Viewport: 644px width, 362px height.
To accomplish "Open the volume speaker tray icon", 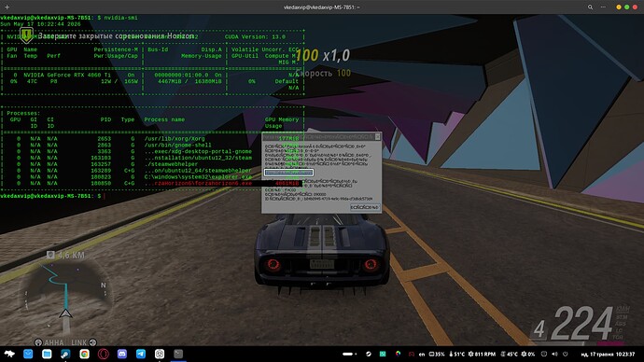I will [554, 354].
